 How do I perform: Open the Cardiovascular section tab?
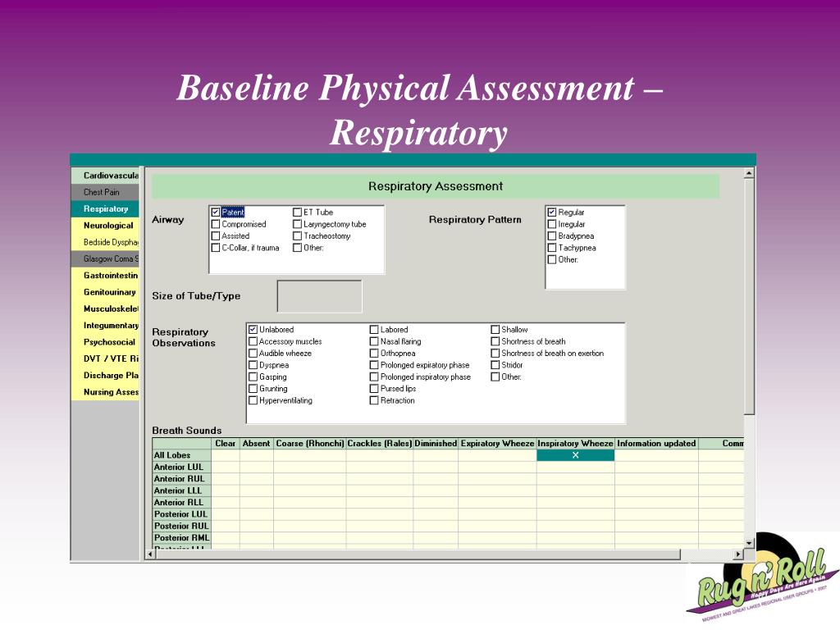(105, 176)
